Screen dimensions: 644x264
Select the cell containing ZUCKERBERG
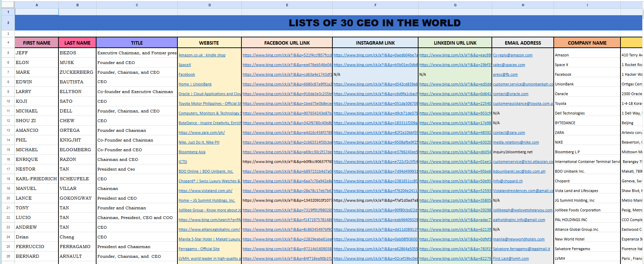pos(76,72)
